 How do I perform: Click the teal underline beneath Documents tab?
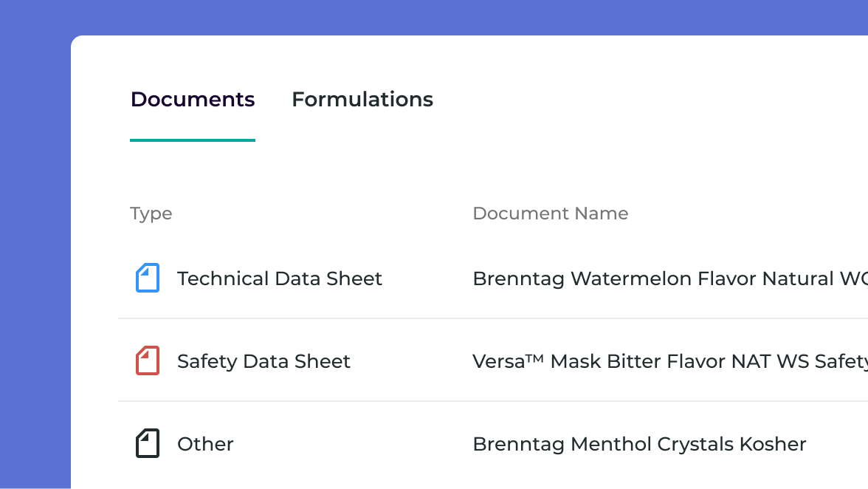pos(193,140)
